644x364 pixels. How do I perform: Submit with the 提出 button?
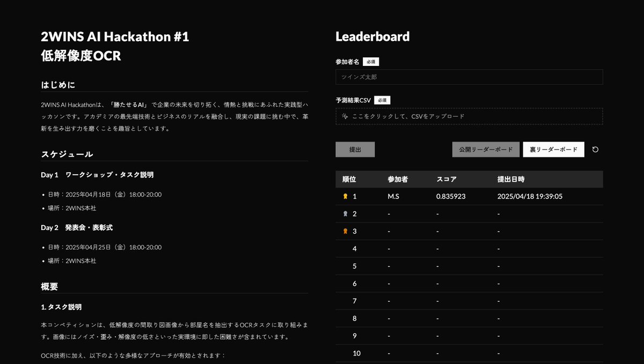coord(355,150)
